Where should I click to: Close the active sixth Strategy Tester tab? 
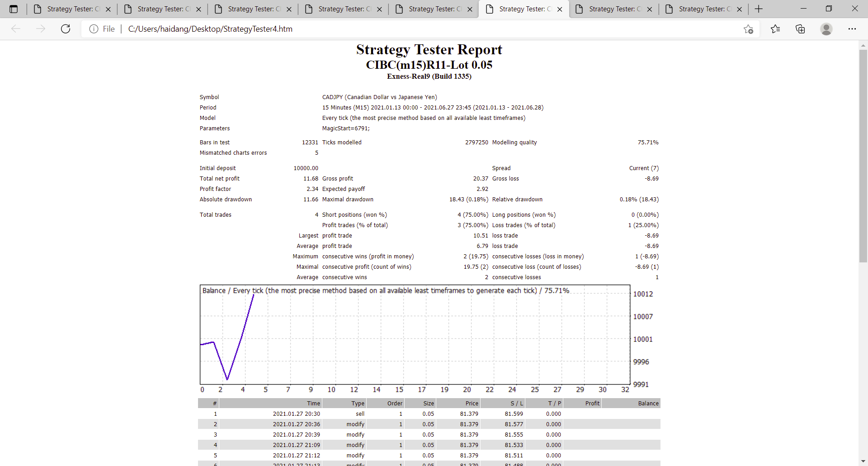click(x=560, y=9)
